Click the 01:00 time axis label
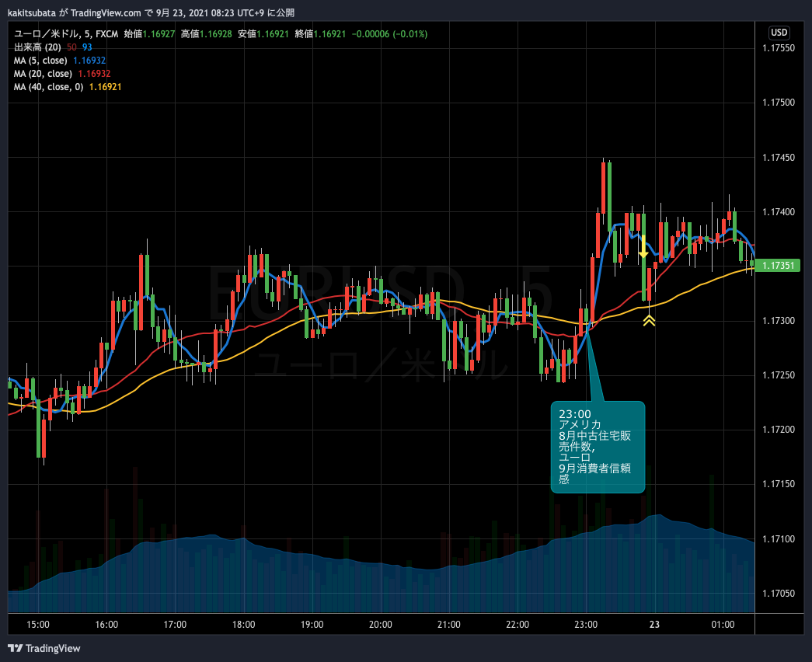 723,624
